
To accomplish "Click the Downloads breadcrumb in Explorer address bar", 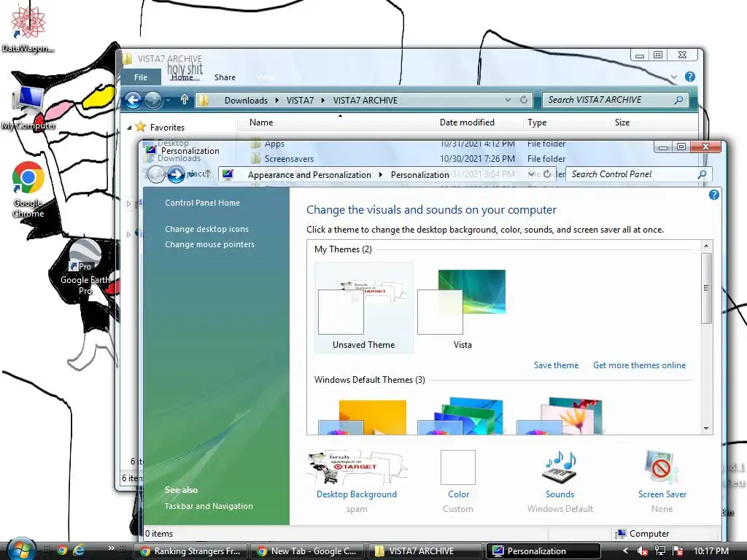I will tap(246, 101).
